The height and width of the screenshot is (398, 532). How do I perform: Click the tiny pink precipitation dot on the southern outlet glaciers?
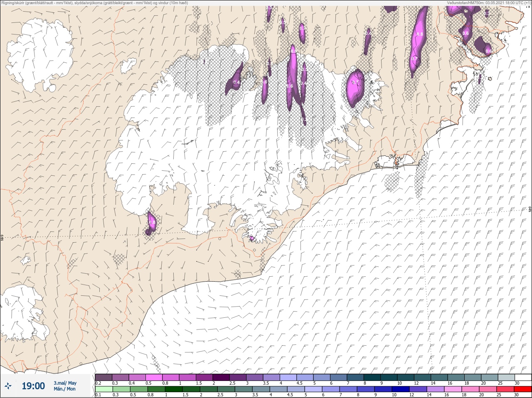tap(251, 238)
